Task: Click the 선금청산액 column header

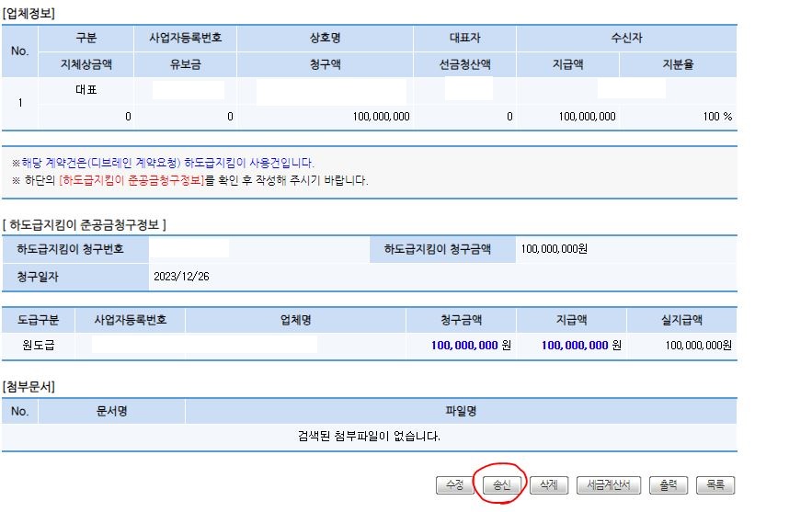Action: (x=464, y=64)
